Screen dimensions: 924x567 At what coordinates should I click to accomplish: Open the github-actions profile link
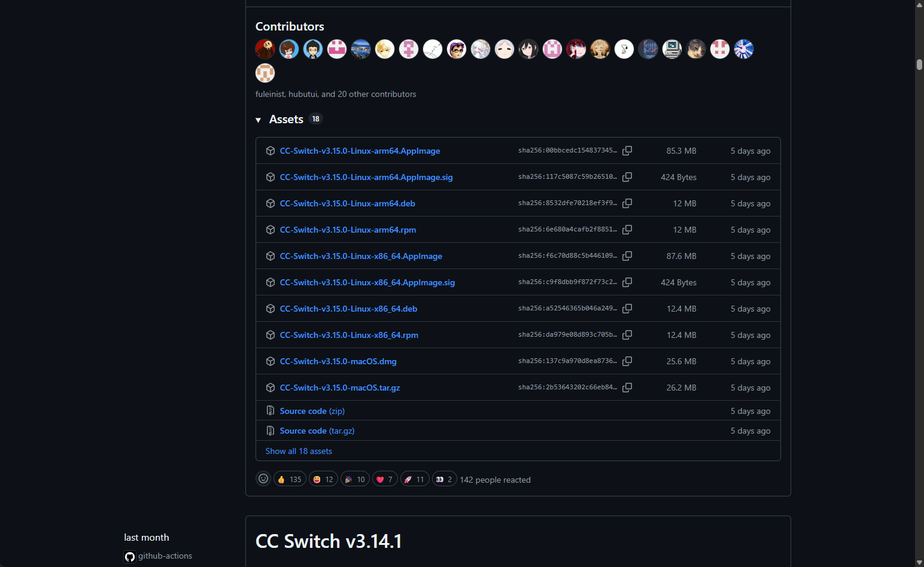tap(165, 556)
